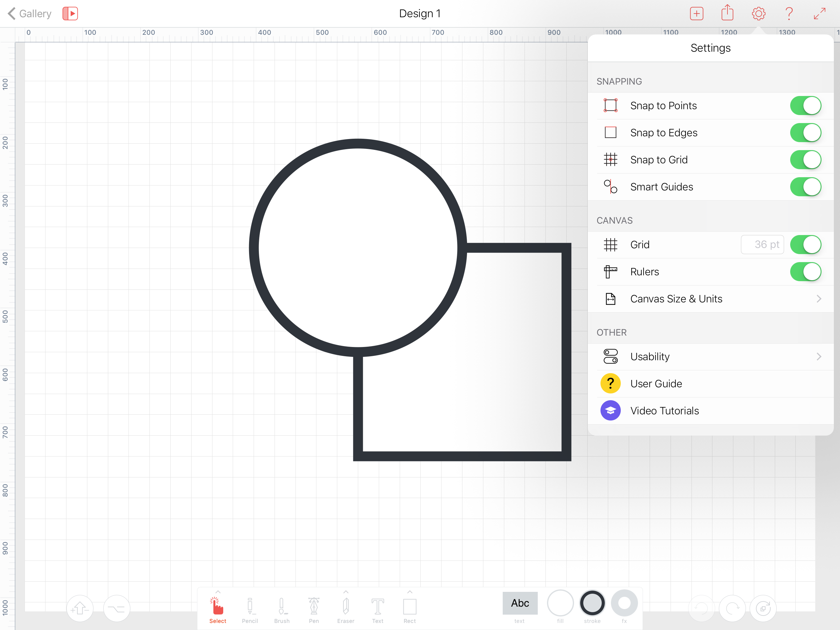This screenshot has height=630, width=840.
Task: Open the Abc text style button
Action: (x=520, y=603)
